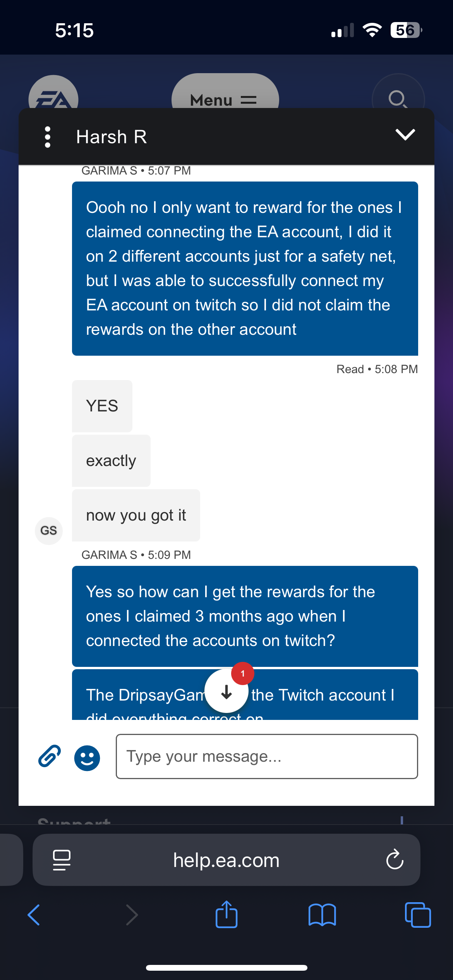
Task: Open Safari bookmarks book icon
Action: tap(322, 915)
